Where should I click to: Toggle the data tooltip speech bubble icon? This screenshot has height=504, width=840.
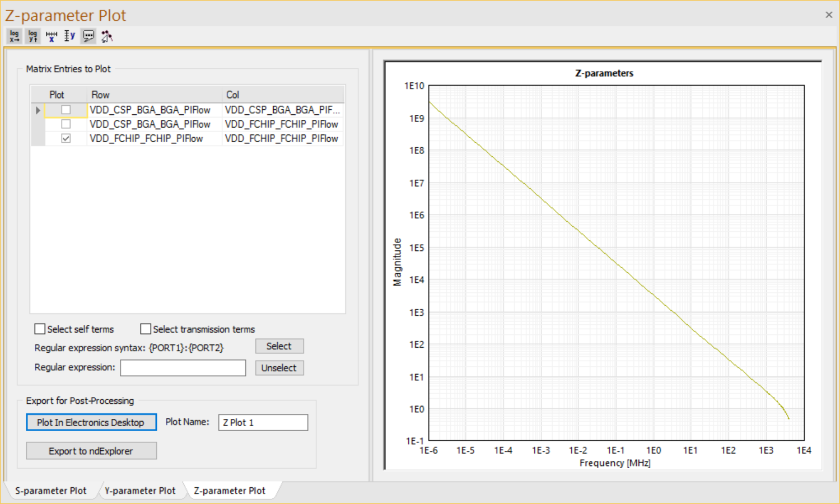coord(88,36)
